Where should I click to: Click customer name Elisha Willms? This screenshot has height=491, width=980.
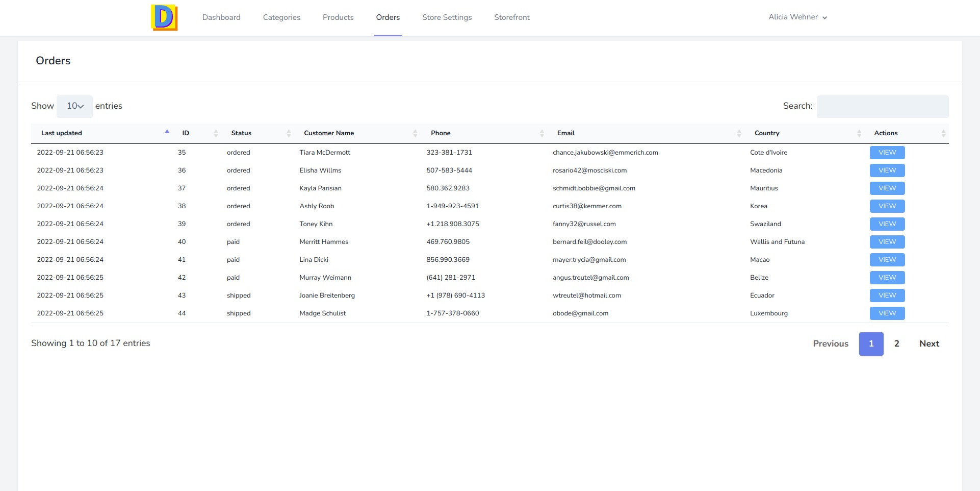click(x=320, y=170)
